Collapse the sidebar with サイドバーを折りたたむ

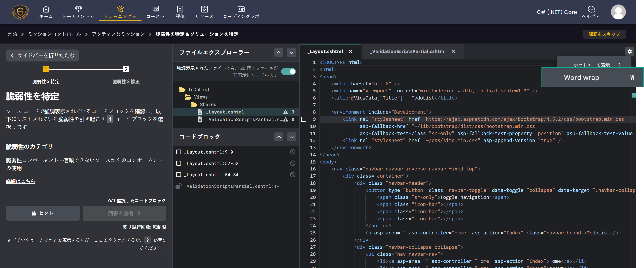click(x=42, y=55)
